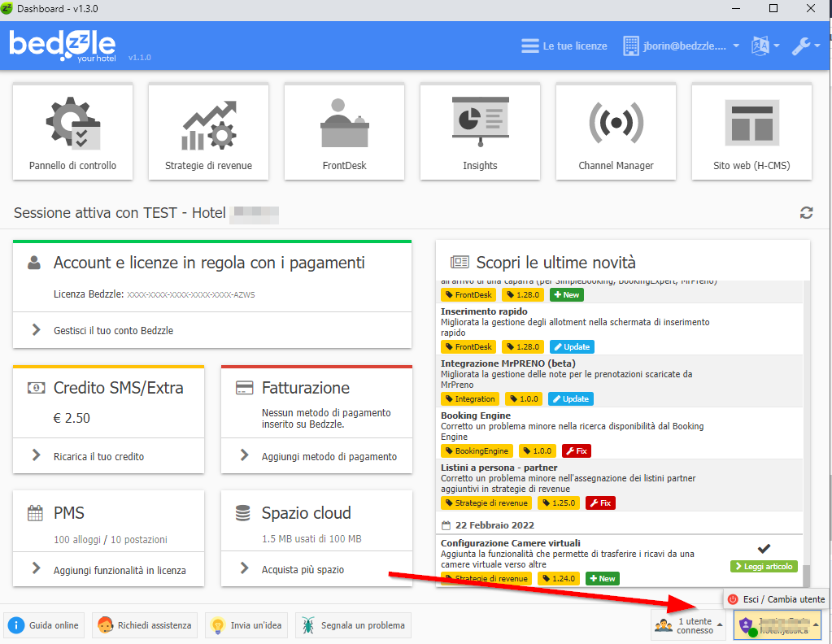Viewport: 832px width, 644px height.
Task: Click the calendar icon beside PMS
Action: tap(35, 513)
